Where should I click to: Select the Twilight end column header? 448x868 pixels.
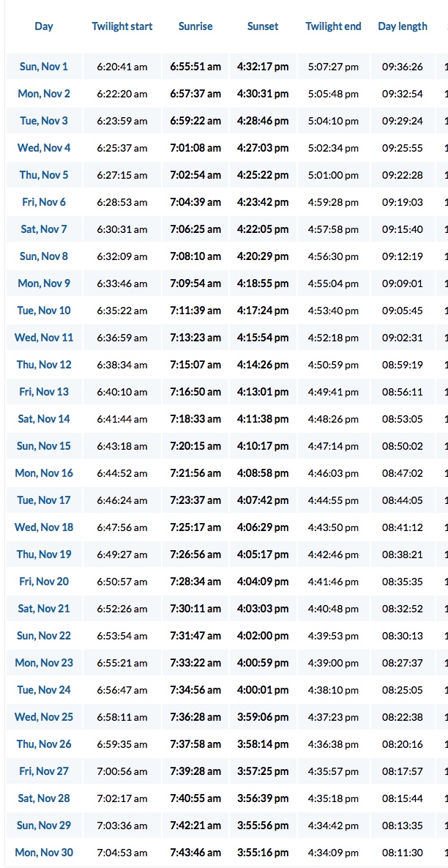pos(333,26)
